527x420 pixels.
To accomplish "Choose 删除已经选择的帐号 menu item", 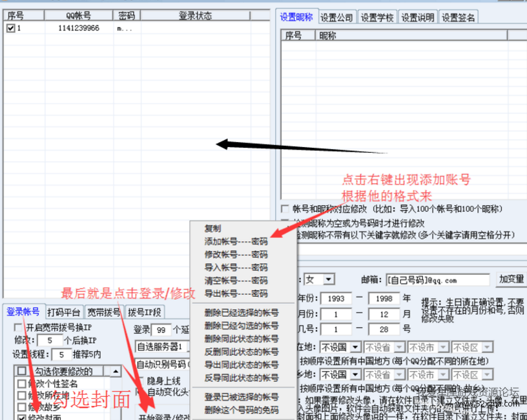I will pos(241,312).
